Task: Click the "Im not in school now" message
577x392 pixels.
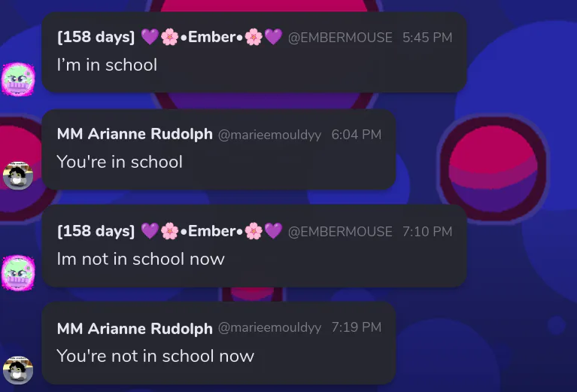Action: point(141,259)
